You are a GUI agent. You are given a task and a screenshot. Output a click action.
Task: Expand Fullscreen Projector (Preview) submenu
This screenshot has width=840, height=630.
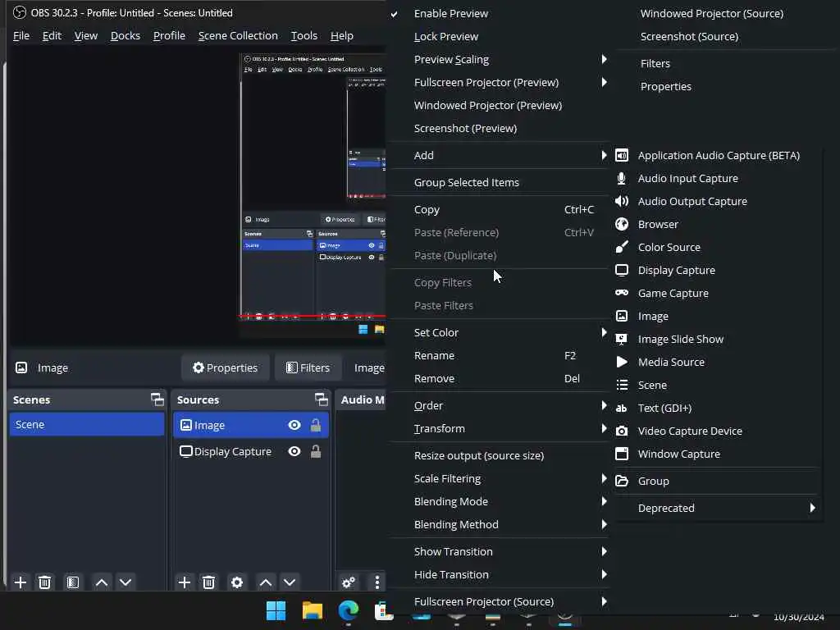(498, 83)
